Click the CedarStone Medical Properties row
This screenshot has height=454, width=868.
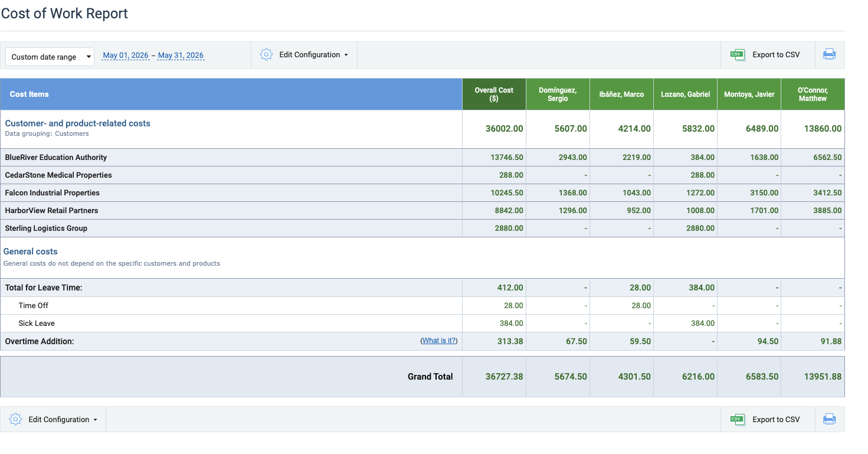tap(422, 175)
